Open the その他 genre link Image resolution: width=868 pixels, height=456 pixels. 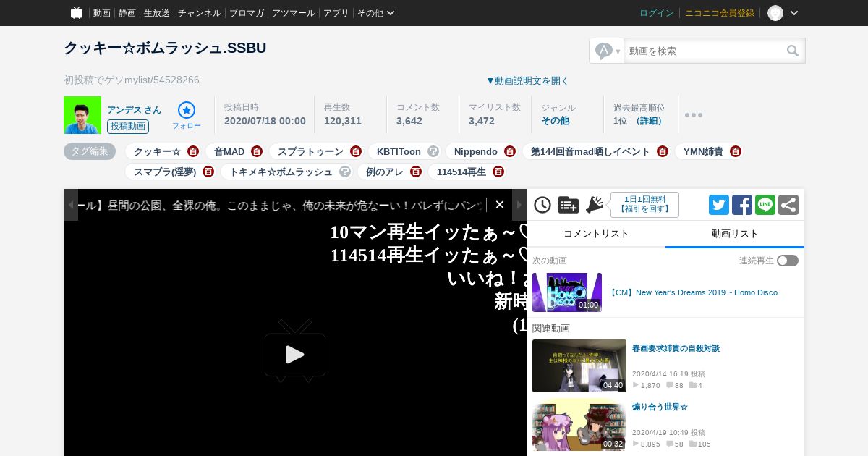pyautogui.click(x=556, y=121)
